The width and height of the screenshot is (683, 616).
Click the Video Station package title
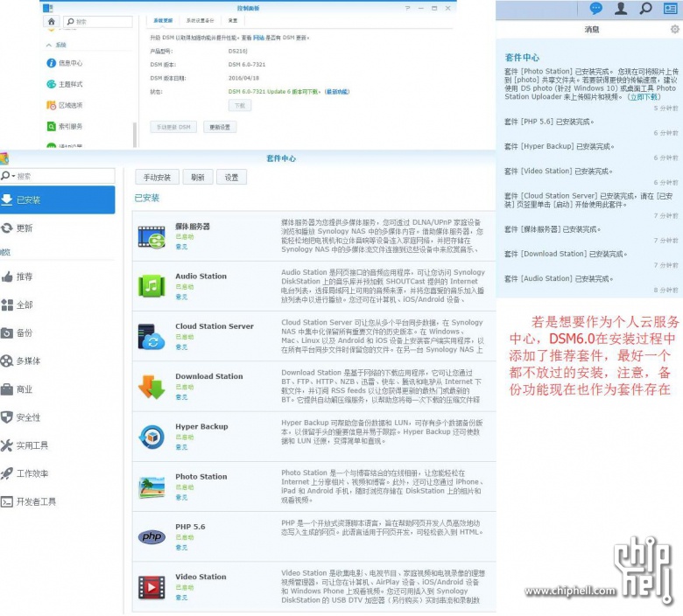(201, 577)
